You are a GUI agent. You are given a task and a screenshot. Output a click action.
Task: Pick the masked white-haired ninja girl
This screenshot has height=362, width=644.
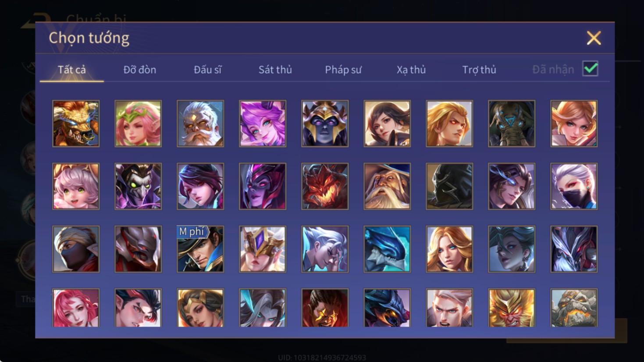574,186
